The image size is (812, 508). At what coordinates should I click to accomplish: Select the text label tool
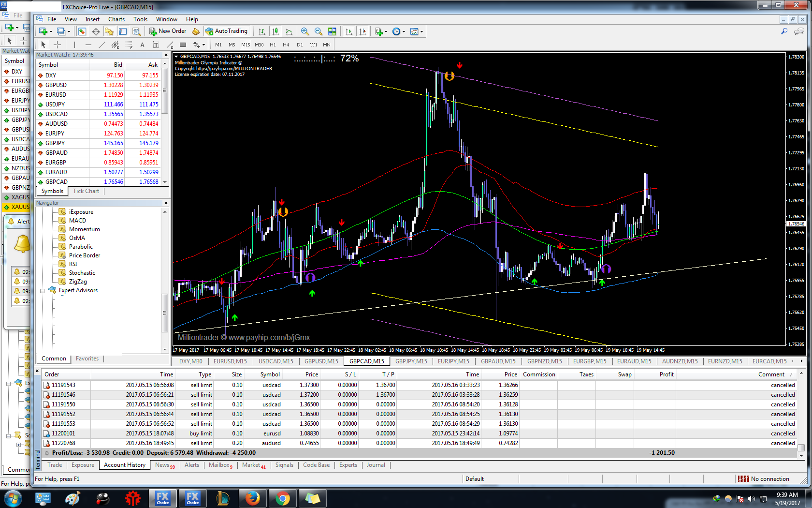[156, 45]
